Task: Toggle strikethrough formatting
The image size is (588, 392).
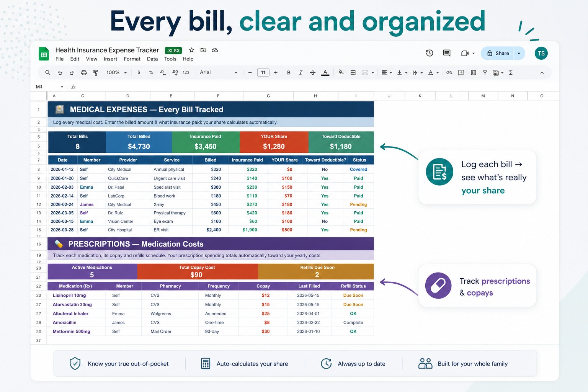Action: click(313, 72)
